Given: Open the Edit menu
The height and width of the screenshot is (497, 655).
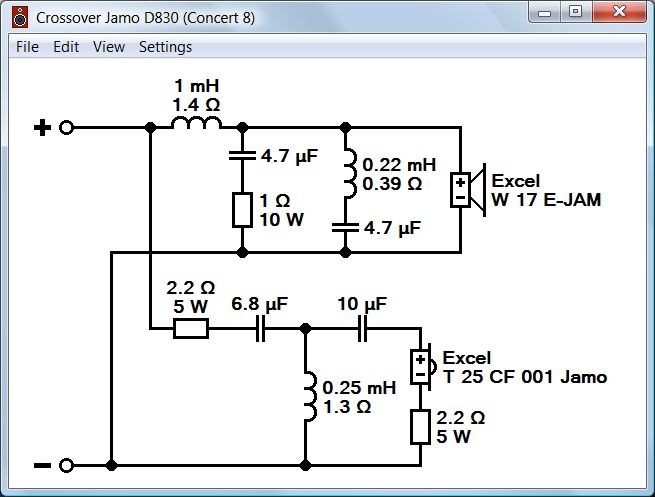Looking at the screenshot, I should tap(66, 47).
